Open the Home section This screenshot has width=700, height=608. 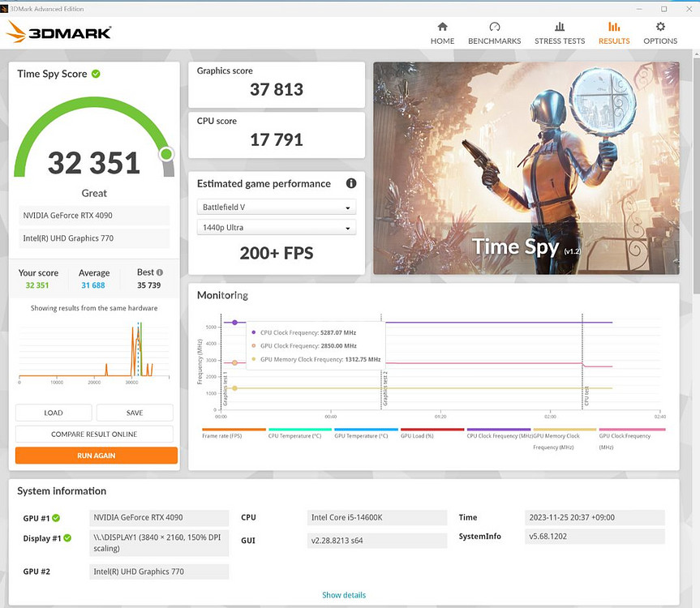pyautogui.click(x=442, y=33)
